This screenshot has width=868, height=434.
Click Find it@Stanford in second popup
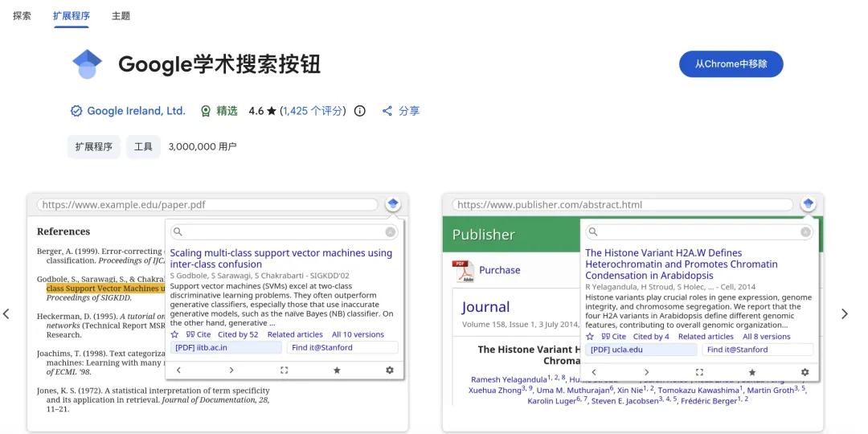[x=757, y=350]
